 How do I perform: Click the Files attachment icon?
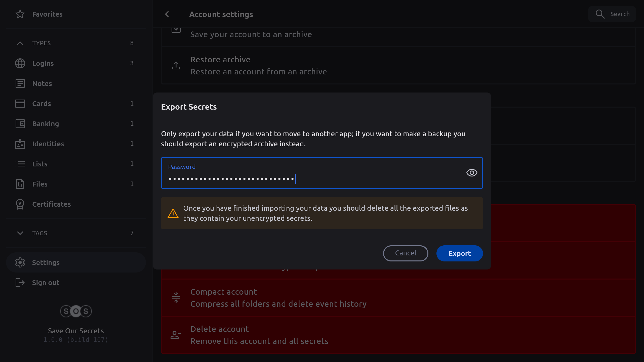20,184
